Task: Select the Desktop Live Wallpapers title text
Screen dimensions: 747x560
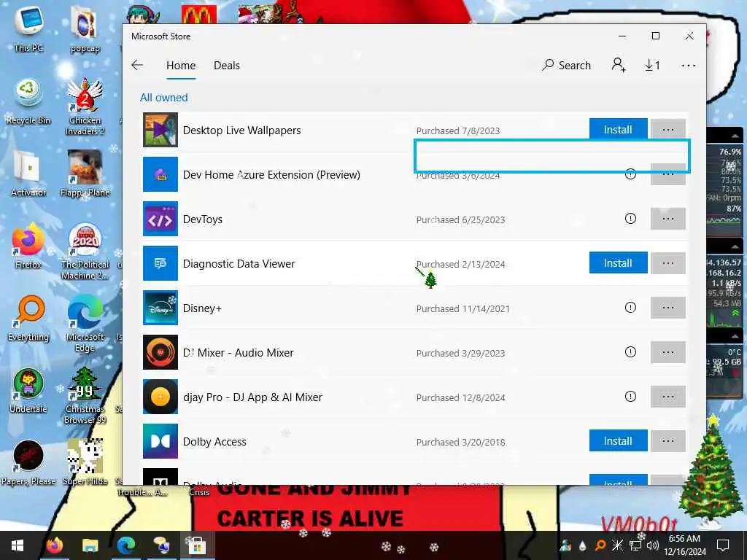Action: [x=241, y=131]
